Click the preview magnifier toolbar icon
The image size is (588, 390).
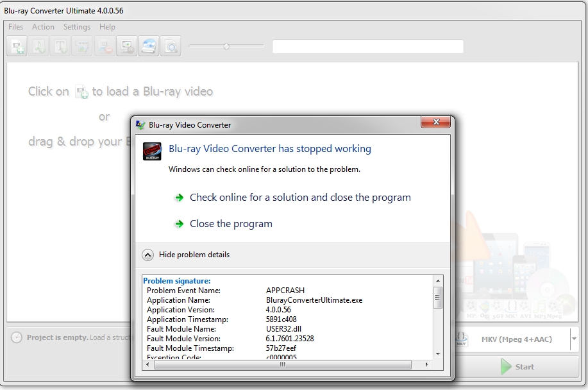pos(171,46)
